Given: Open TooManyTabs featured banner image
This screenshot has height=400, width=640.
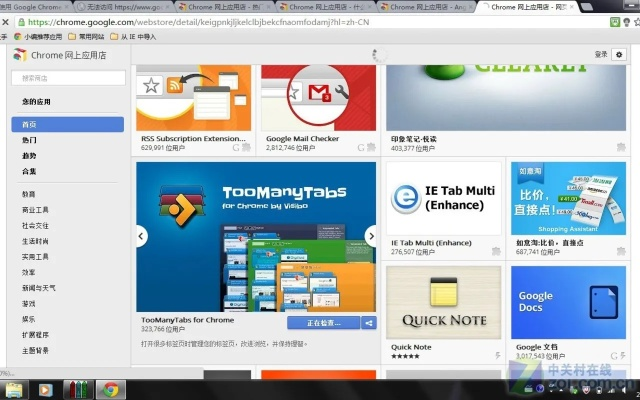Looking at the screenshot, I should click(256, 237).
